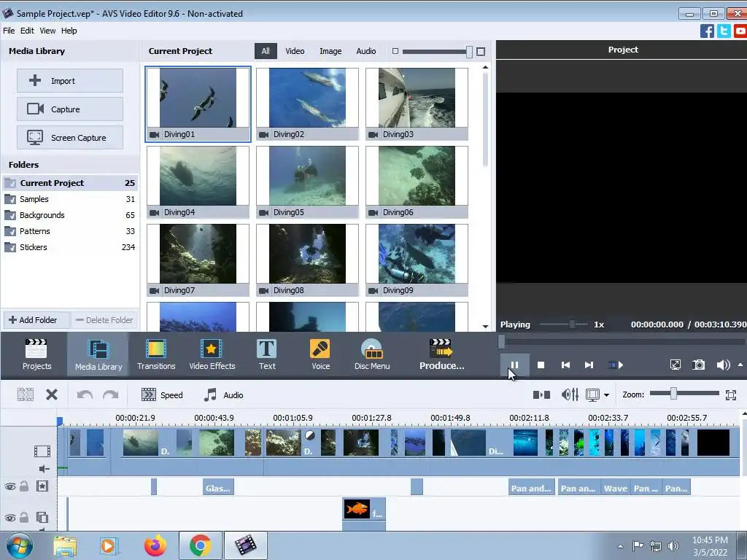Click the large thumbnails icon
This screenshot has height=560, width=747.
coord(481,52)
